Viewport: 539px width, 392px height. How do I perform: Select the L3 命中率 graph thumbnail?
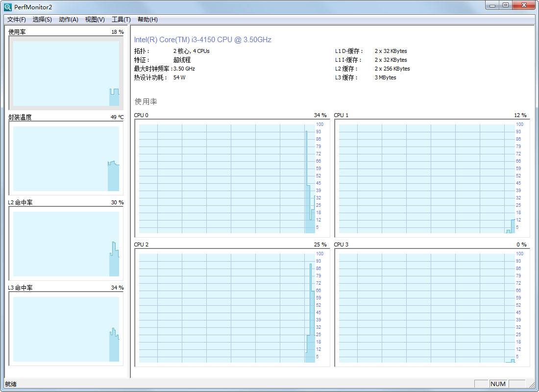66,329
